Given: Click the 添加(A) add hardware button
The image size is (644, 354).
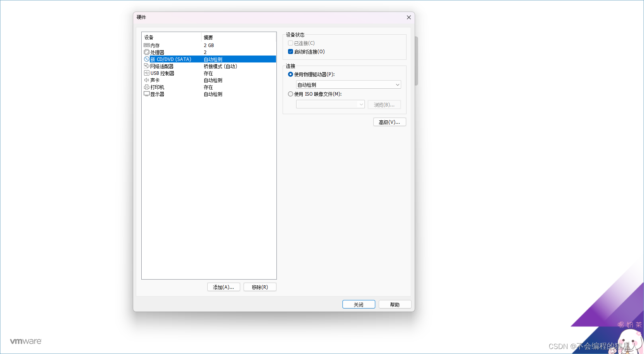Looking at the screenshot, I should pyautogui.click(x=223, y=287).
